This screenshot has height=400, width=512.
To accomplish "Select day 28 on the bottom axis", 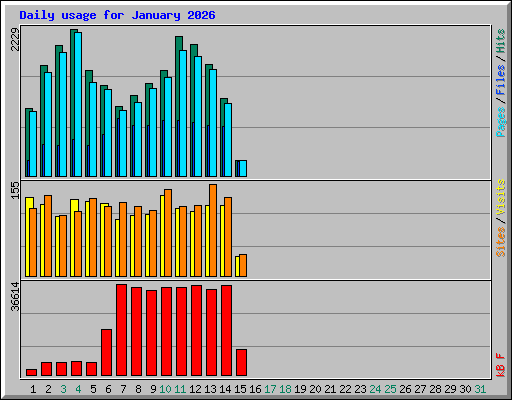I will click(x=435, y=389).
